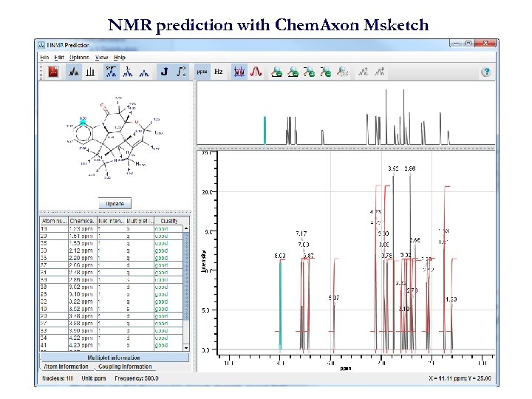
Task: Click the Multiplet column header
Action: (x=140, y=221)
